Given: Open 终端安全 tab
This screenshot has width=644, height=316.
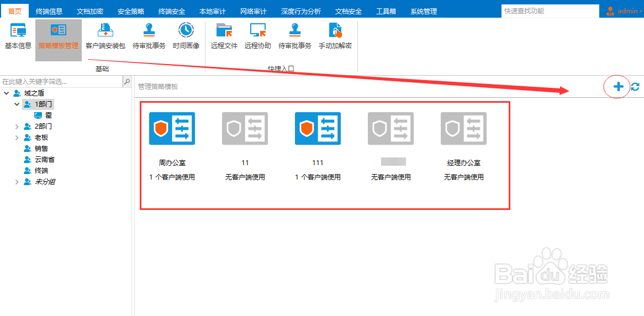Looking at the screenshot, I should coord(172,12).
